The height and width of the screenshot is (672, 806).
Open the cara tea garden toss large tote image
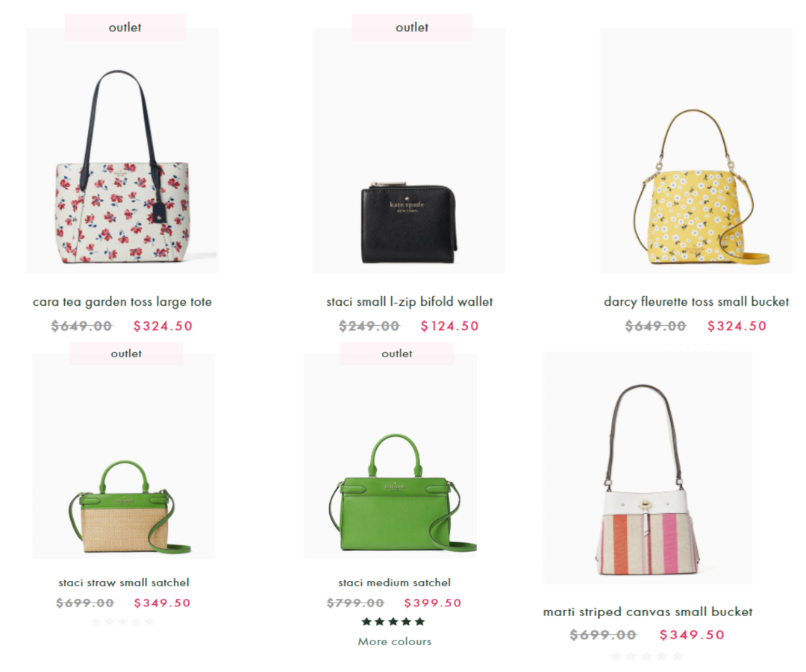pos(122,150)
